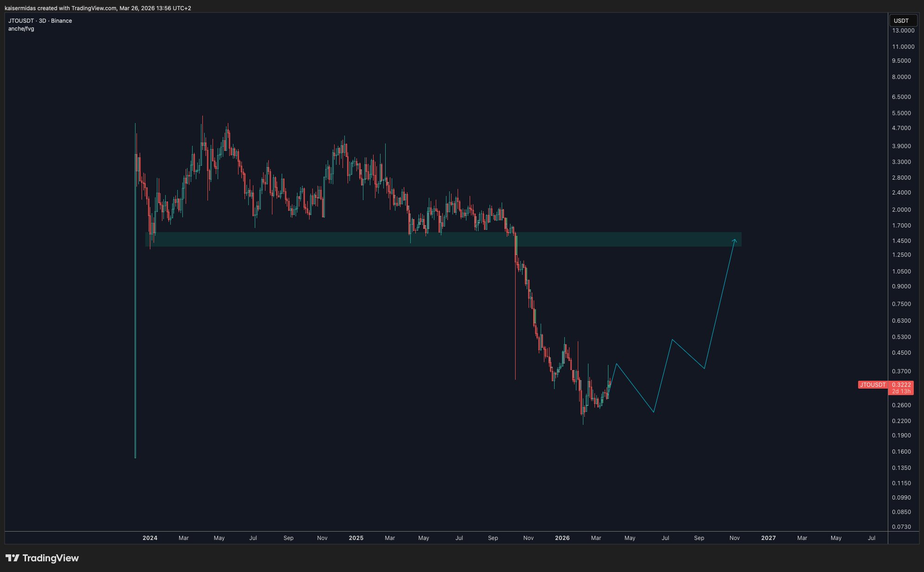Open the USDT currency selector
This screenshot has width=924, height=572.
[902, 21]
